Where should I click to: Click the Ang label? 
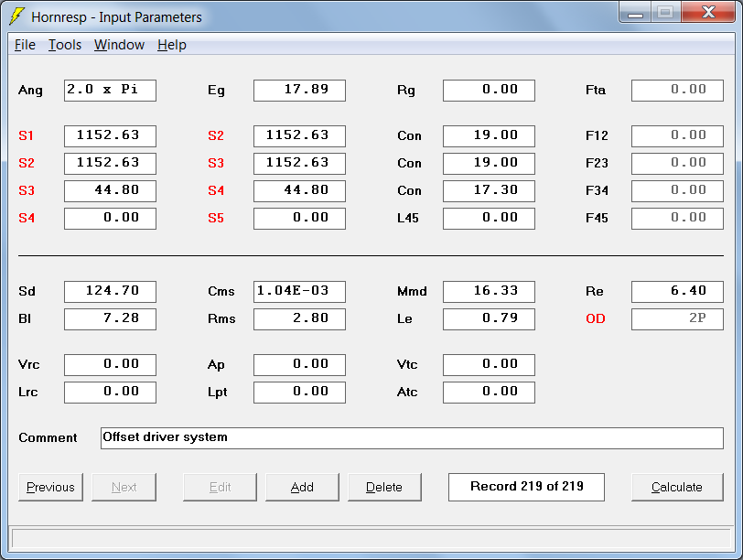30,91
